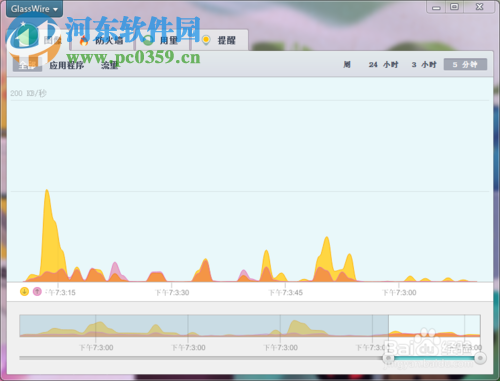
Task: Click the right handle of timeline slider
Action: 480,358
